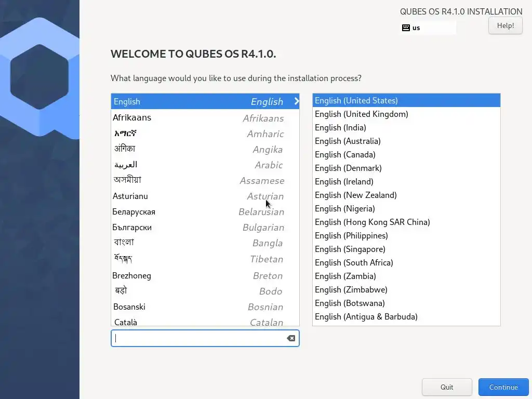The image size is (532, 399).
Task: Select Afrikaans in the language list
Action: click(205, 118)
